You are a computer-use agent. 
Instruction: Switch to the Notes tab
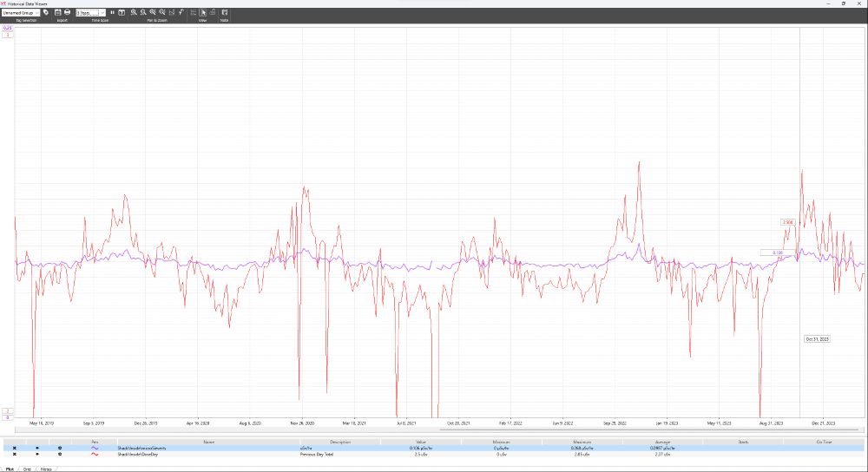pyautogui.click(x=46, y=469)
